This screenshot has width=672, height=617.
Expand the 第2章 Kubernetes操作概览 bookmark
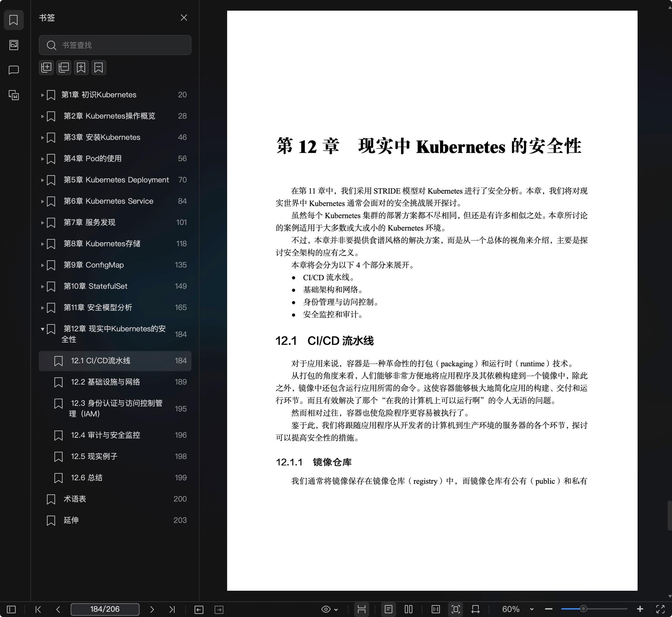tap(43, 116)
